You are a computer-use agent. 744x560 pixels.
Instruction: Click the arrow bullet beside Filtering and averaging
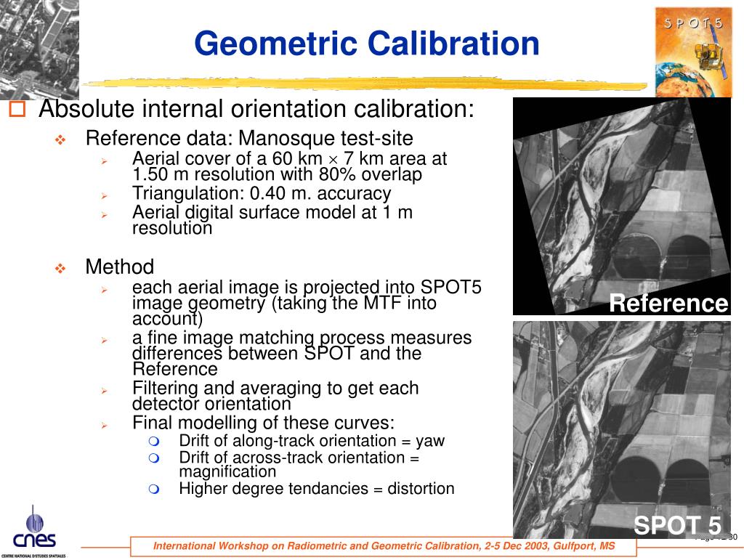tap(105, 391)
